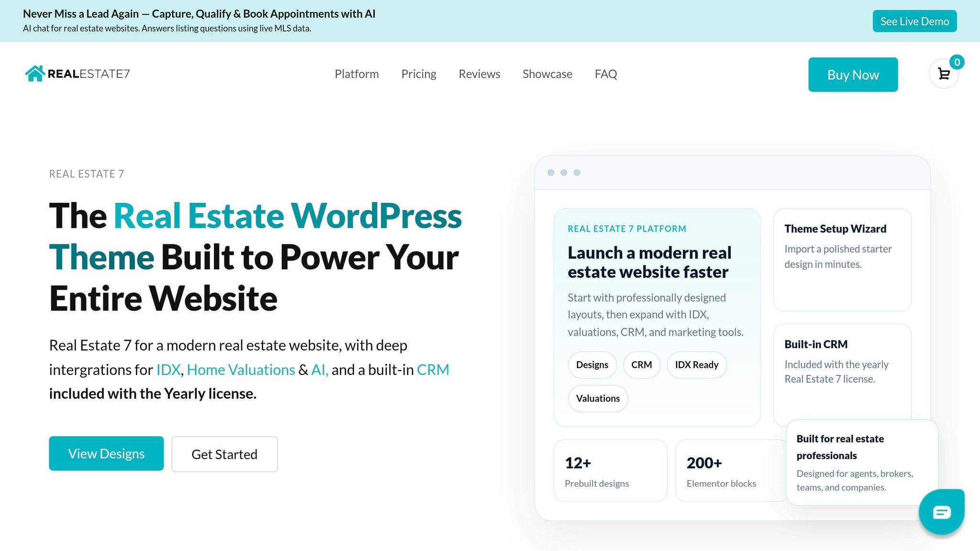
Task: Open the CRM link in the description
Action: pos(433,370)
